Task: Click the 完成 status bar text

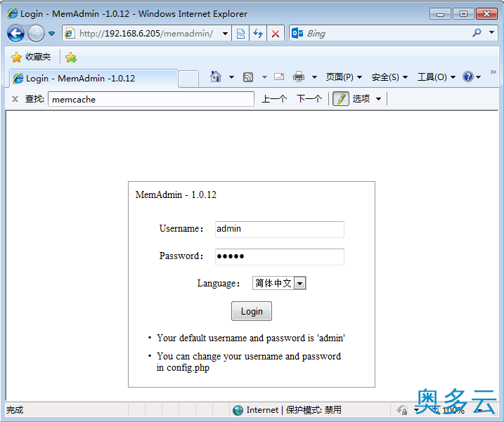Action: click(15, 410)
